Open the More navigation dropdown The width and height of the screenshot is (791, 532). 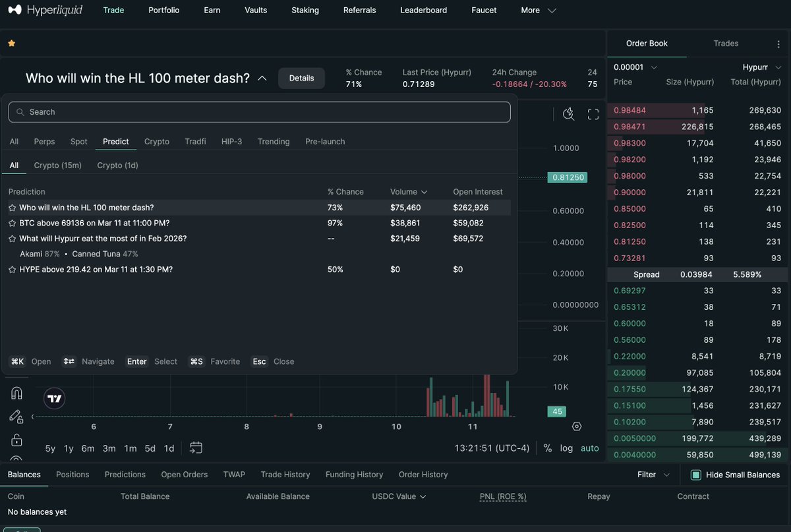[x=539, y=11]
